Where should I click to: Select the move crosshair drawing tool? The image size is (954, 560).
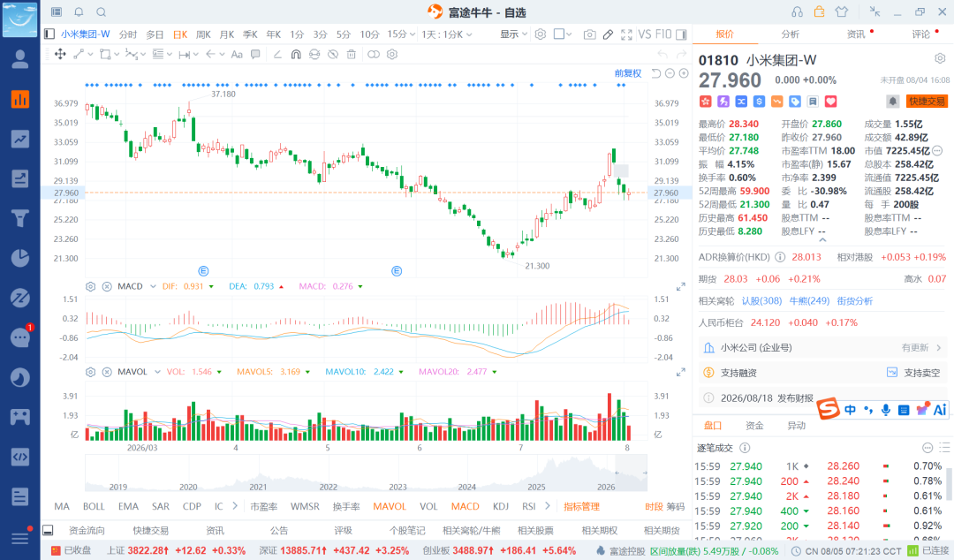[x=60, y=54]
